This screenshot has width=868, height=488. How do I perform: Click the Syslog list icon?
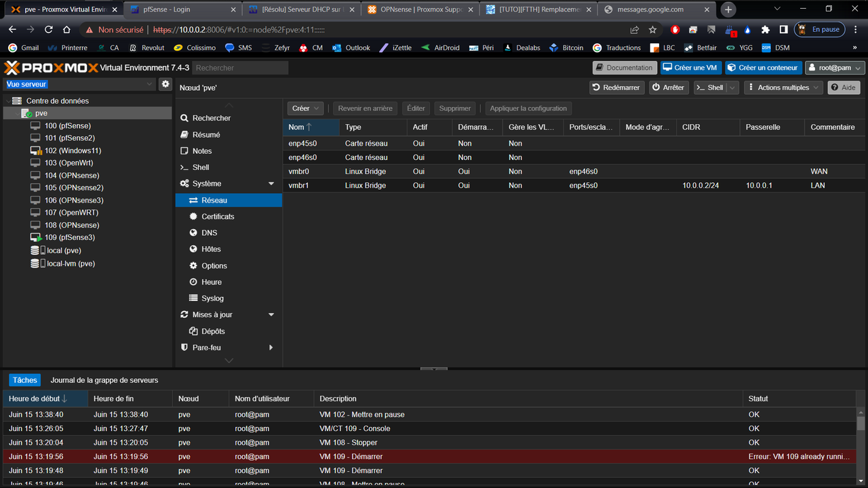point(193,298)
